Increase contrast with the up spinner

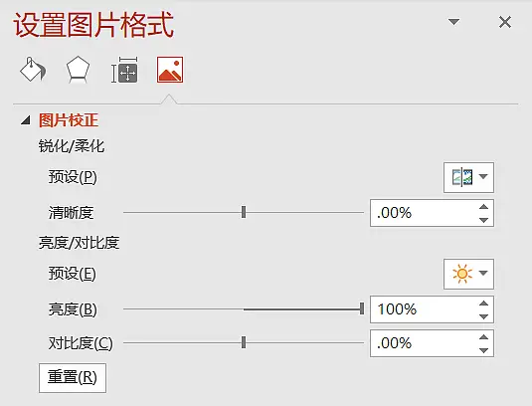(484, 337)
